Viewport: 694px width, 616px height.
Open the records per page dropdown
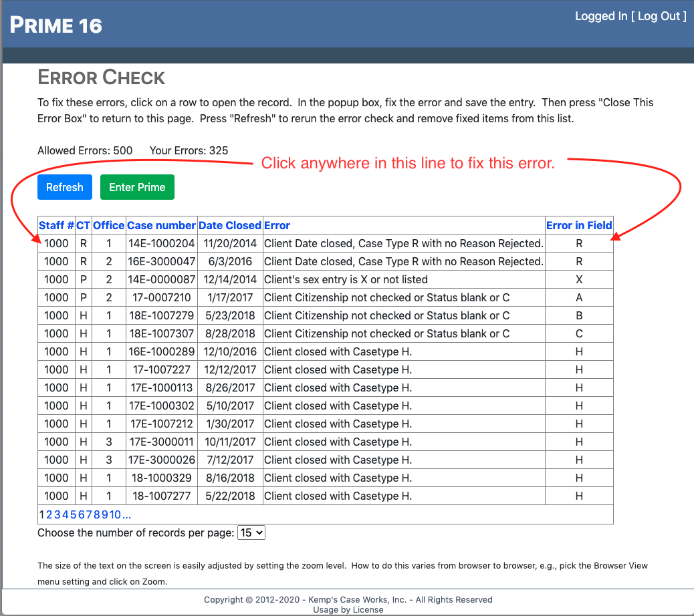click(251, 532)
